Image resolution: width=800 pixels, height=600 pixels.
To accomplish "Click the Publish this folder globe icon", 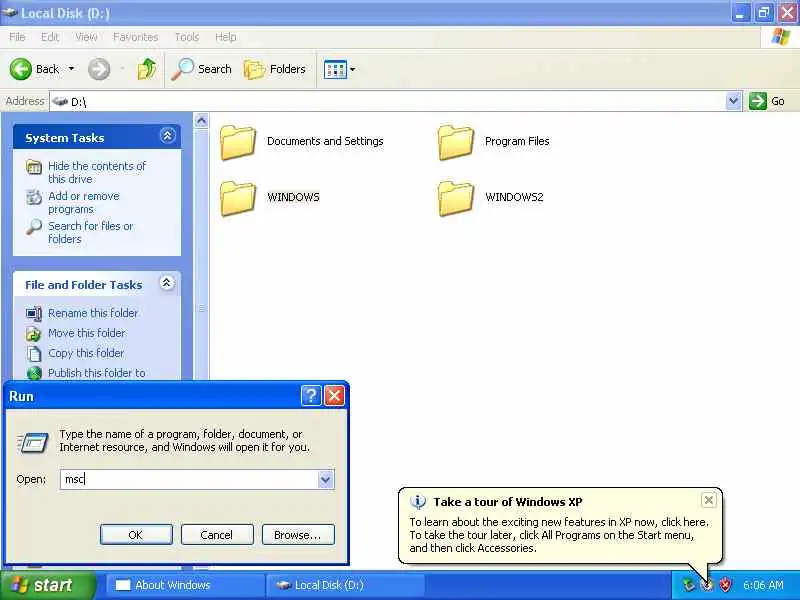I will point(34,373).
